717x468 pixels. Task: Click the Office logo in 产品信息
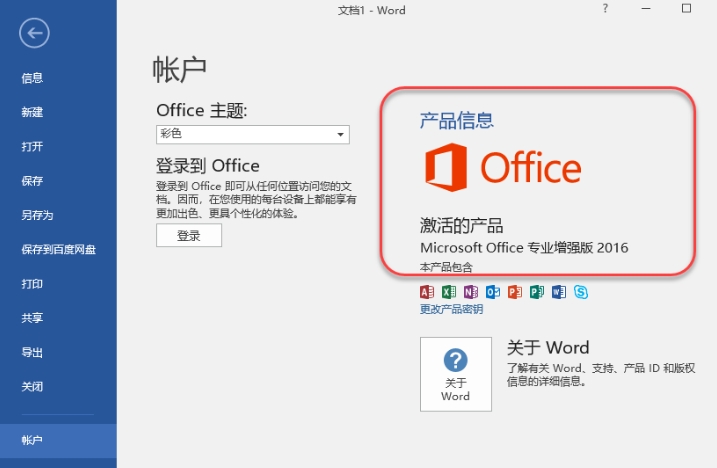tap(501, 167)
